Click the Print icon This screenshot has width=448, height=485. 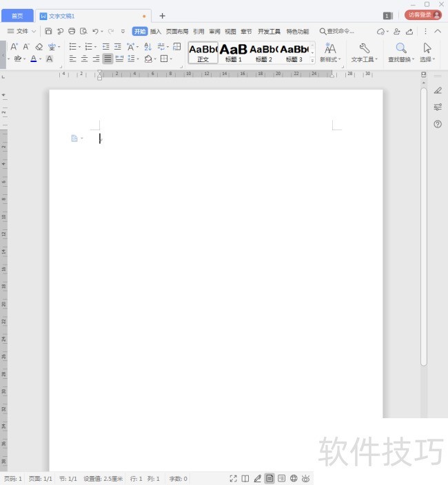(72, 31)
